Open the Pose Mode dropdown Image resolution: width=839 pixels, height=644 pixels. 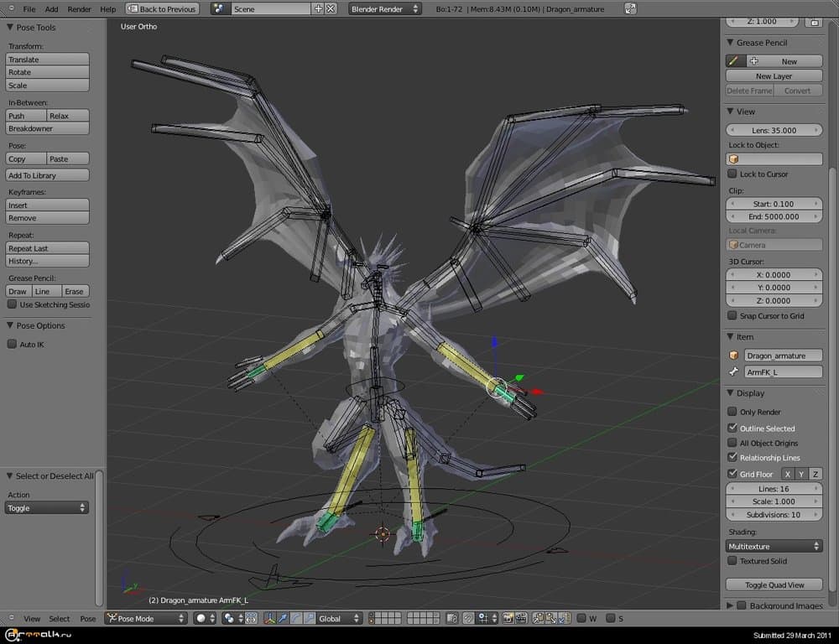146,619
